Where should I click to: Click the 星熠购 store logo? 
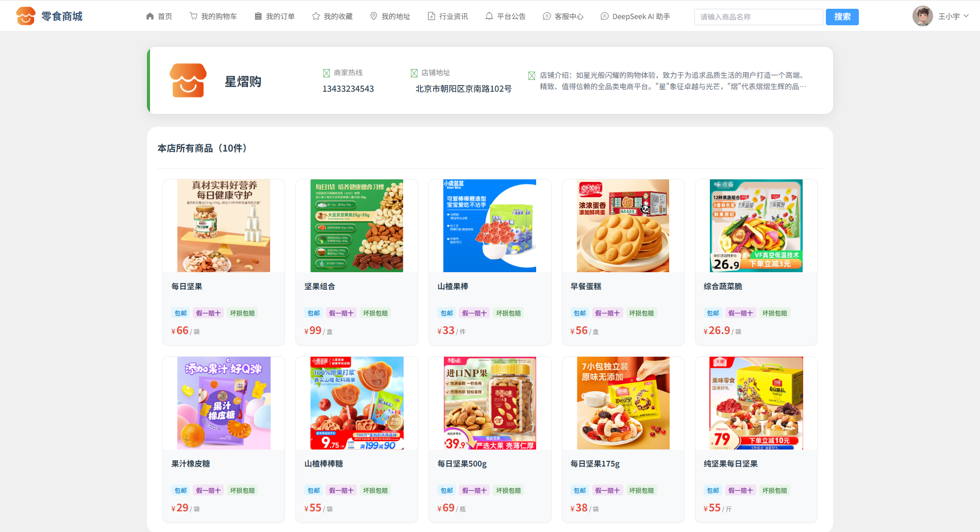(188, 80)
